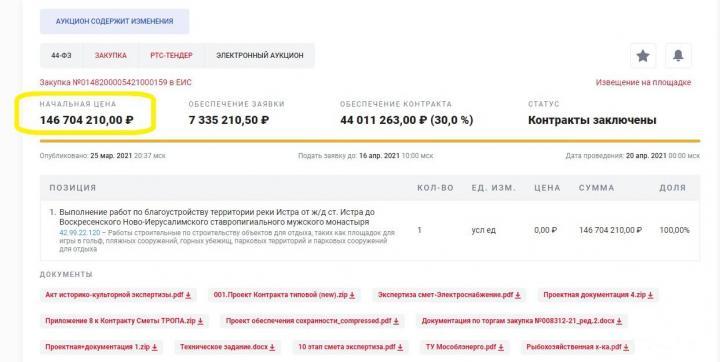Download Техническое задание.docx
The image size is (720, 362).
(227, 347)
